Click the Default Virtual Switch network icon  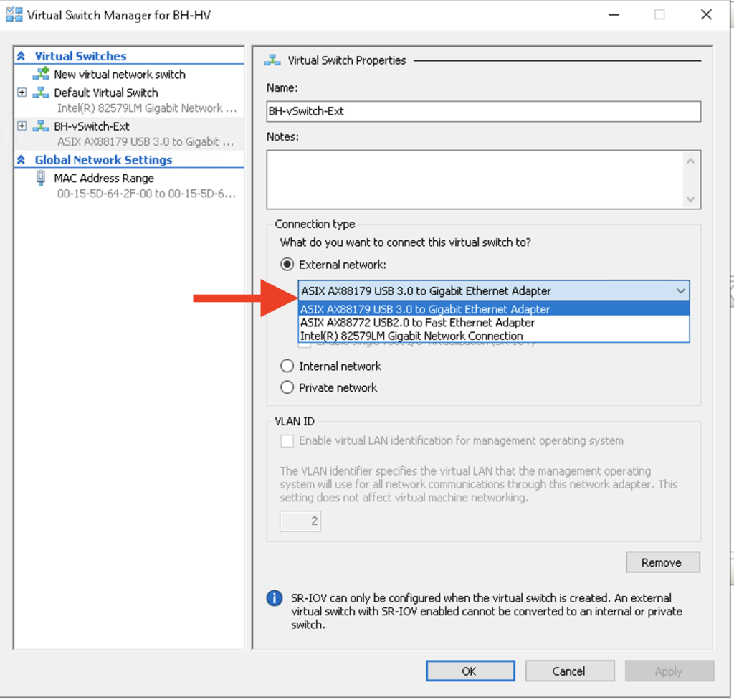[x=41, y=93]
